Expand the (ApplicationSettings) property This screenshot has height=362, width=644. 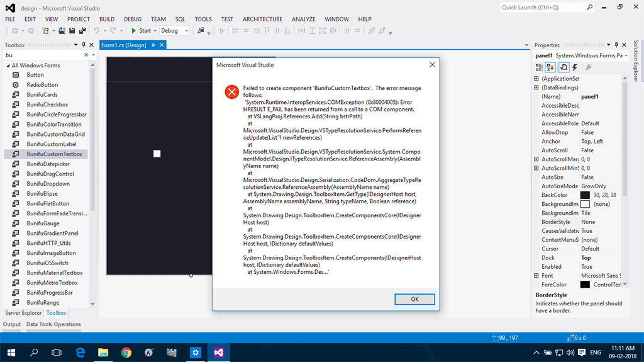coord(536,79)
